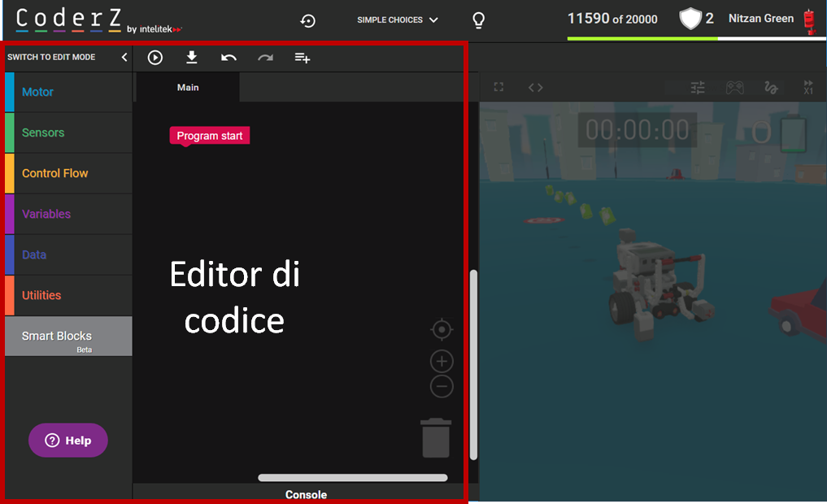The height and width of the screenshot is (504, 827).
Task: Open the Variables block category
Action: click(68, 214)
